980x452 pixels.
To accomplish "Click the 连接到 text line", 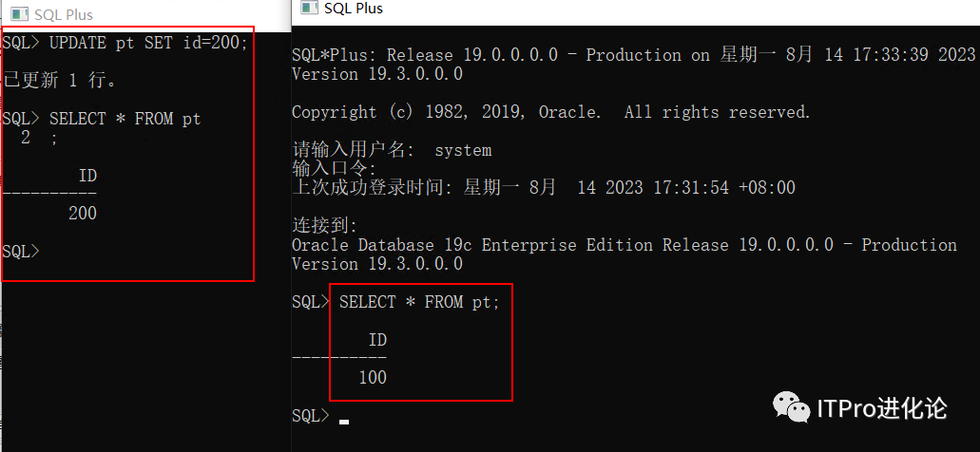I will pos(324,225).
